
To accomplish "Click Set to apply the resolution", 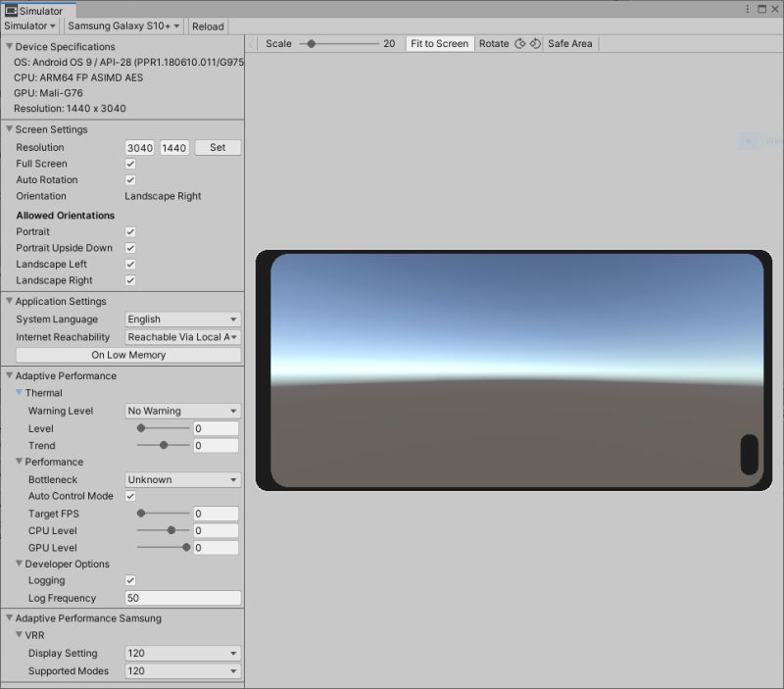I will 217,147.
